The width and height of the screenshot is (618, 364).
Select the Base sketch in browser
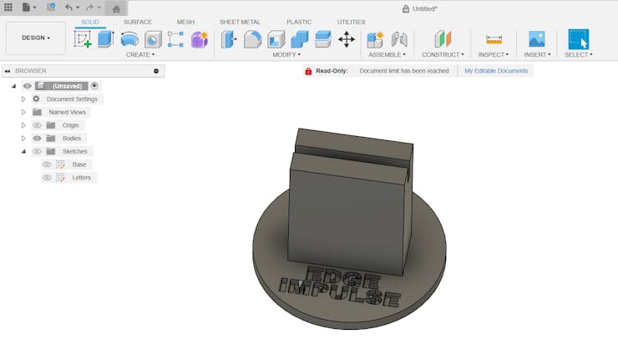coord(79,164)
